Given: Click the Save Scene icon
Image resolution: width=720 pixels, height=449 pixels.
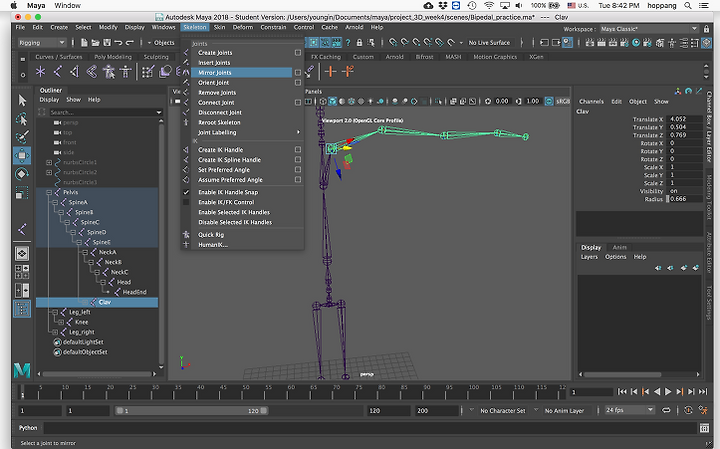Looking at the screenshot, I should click(x=107, y=43).
